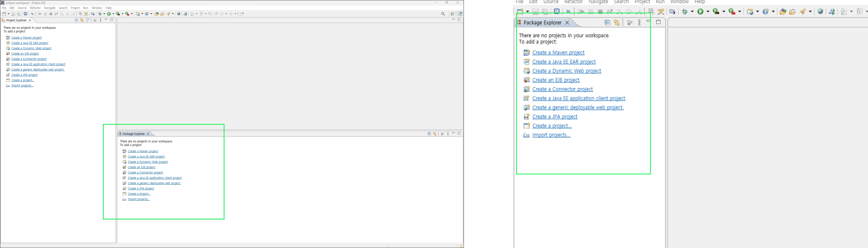Expand the Coverage dropdown arrow in the enlarged crop
The height and width of the screenshot is (248, 868).
(x=724, y=11)
